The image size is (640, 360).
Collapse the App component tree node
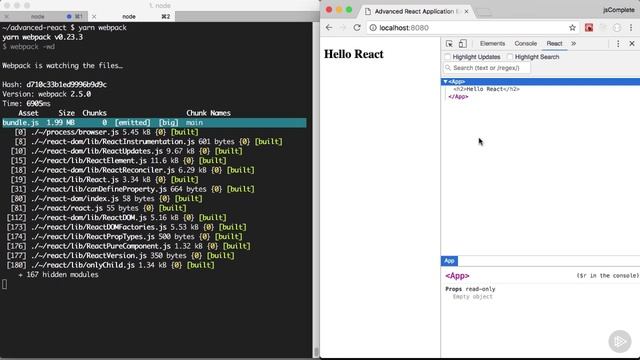[445, 82]
